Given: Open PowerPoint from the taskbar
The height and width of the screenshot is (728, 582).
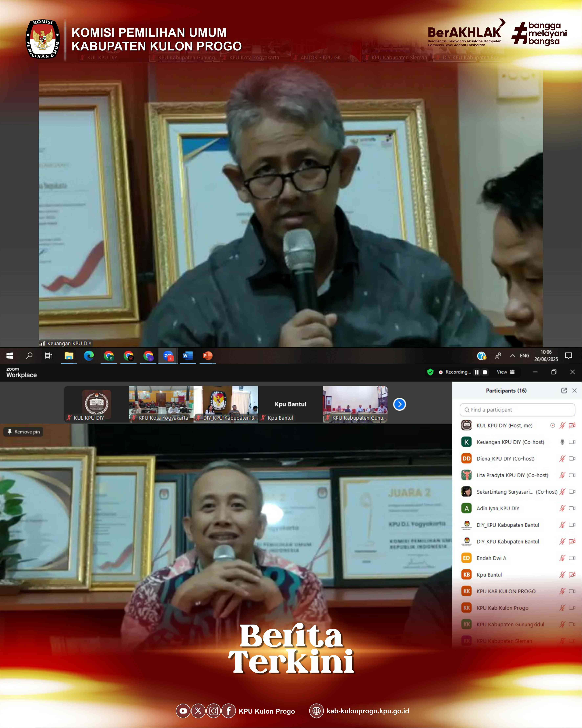Looking at the screenshot, I should [x=208, y=356].
